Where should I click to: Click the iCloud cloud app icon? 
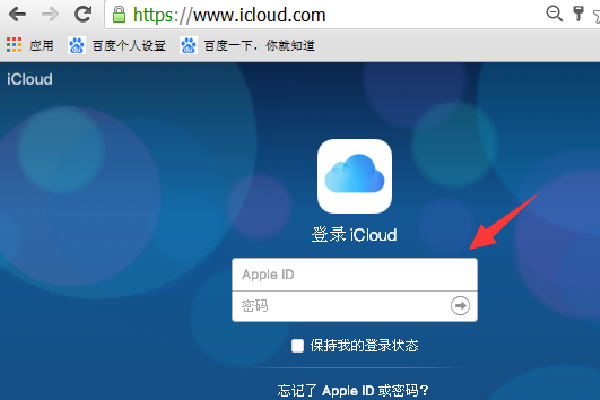coord(354,176)
